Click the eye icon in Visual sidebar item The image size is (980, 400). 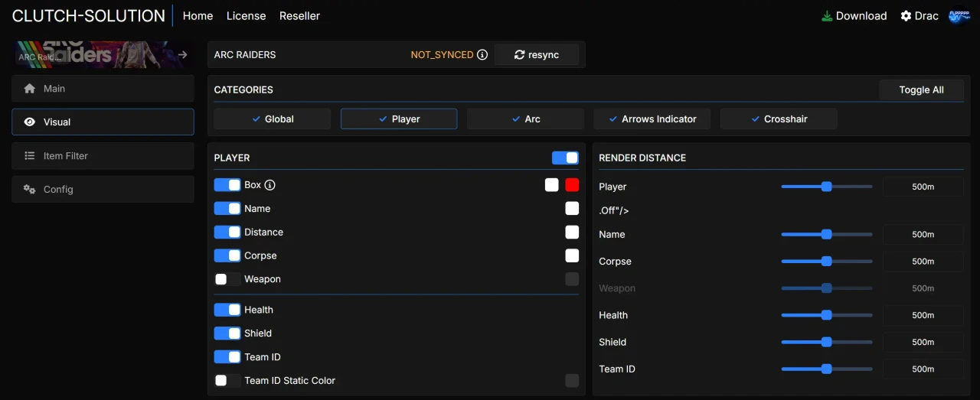[x=30, y=122]
